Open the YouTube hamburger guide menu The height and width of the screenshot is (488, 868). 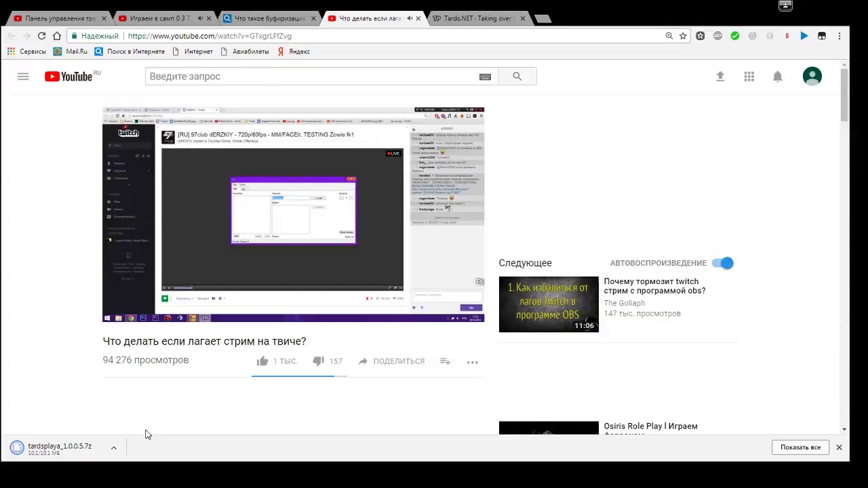23,77
